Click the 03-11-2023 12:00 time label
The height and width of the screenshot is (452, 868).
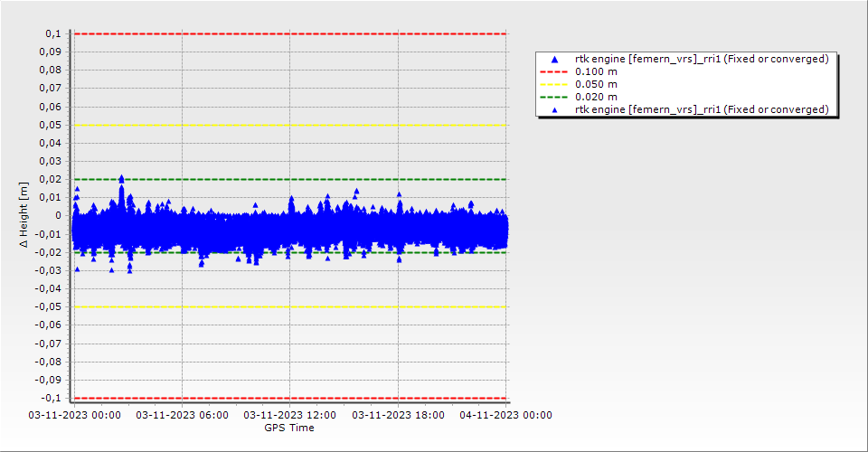(x=289, y=415)
